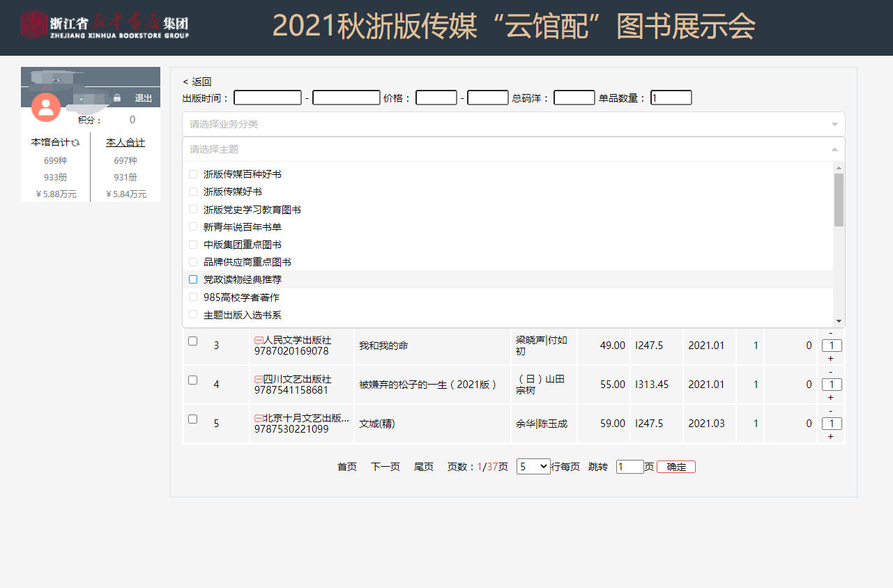Jump to 尾页 last page
The width and height of the screenshot is (893, 588).
tap(424, 467)
